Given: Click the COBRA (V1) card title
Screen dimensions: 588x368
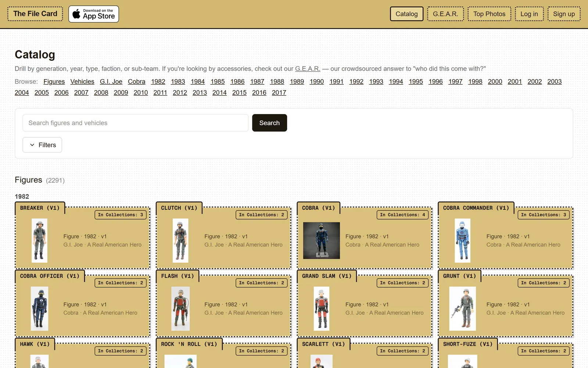Looking at the screenshot, I should click(318, 208).
